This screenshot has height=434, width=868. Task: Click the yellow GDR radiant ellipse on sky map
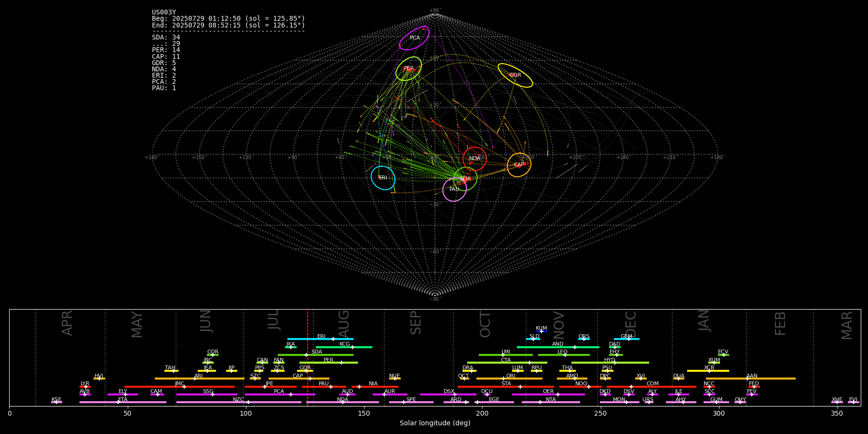point(515,75)
